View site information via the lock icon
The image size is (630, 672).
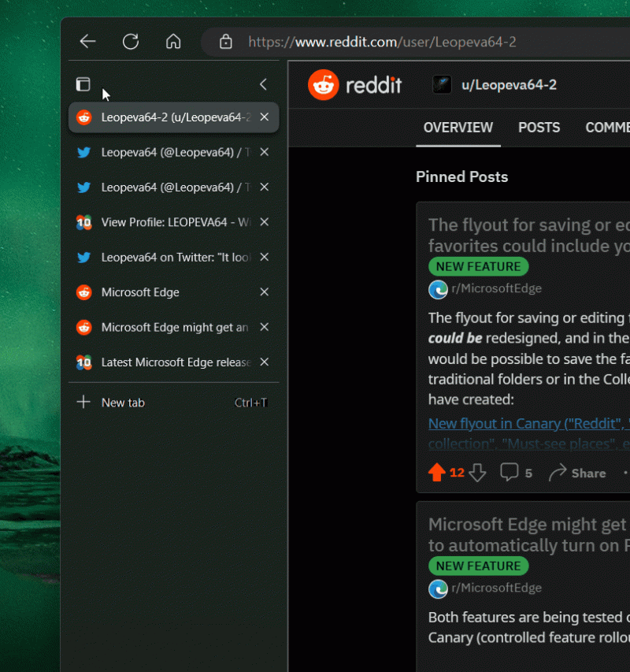click(225, 41)
